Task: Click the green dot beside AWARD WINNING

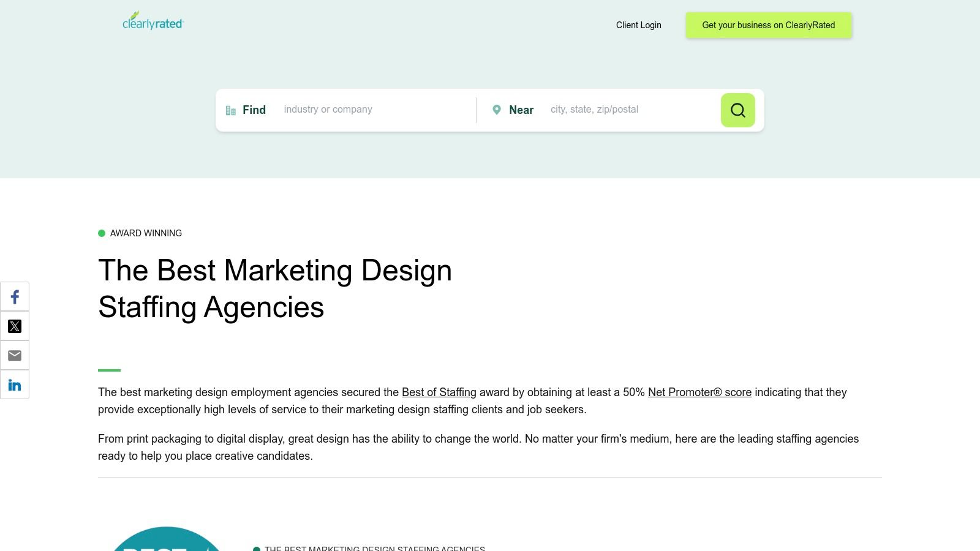Action: coord(102,233)
